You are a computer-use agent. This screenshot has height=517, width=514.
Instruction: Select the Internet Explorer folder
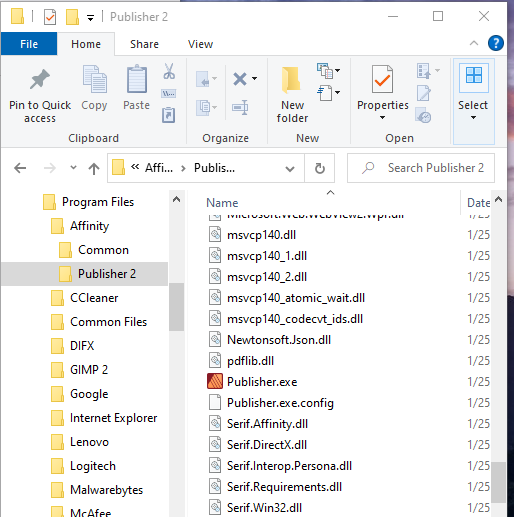(113, 418)
